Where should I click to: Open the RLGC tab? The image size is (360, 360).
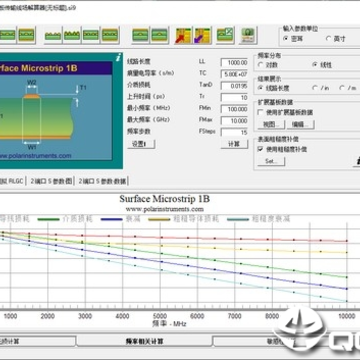pyautogui.click(x=12, y=181)
